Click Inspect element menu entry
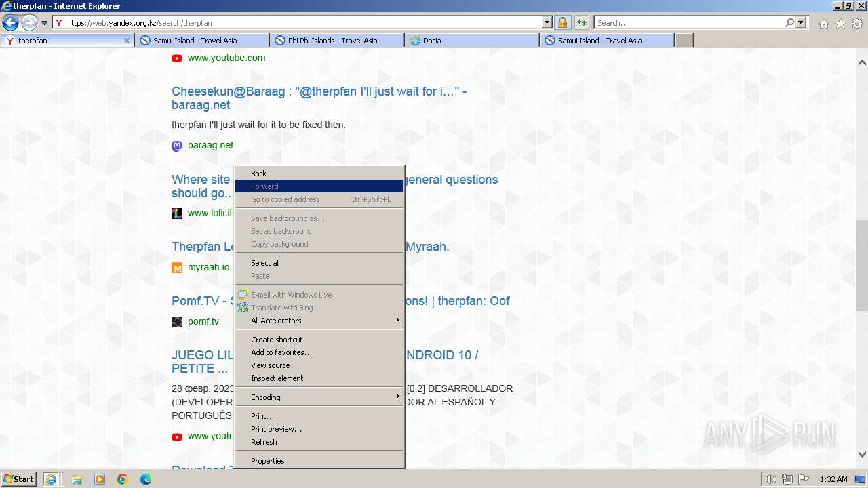 pos(319,378)
